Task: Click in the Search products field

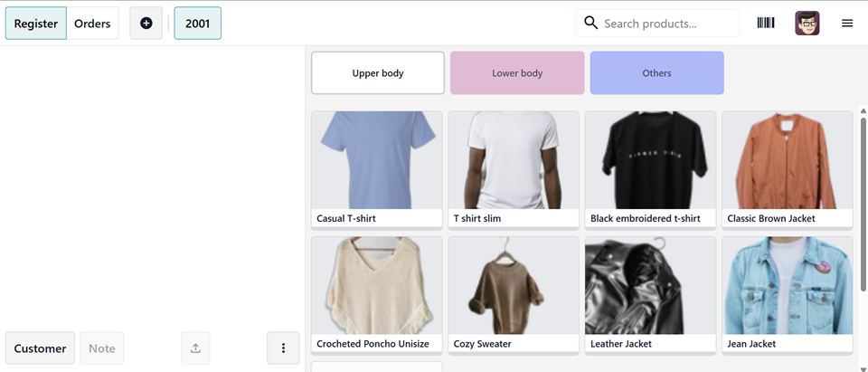Action: [657, 24]
